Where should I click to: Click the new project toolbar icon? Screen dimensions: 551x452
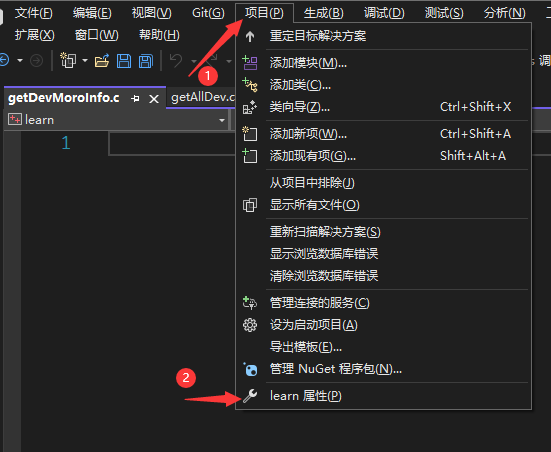point(68,60)
